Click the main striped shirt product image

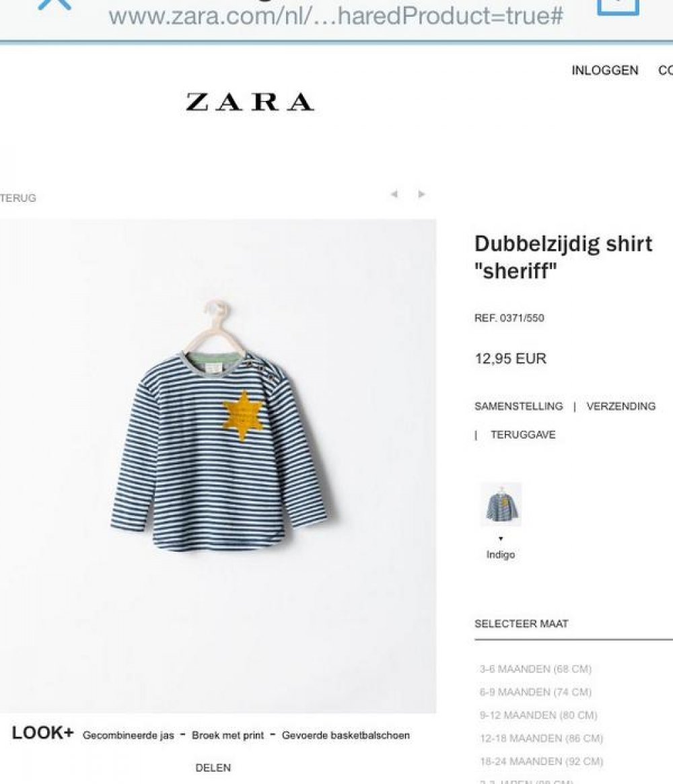218,466
